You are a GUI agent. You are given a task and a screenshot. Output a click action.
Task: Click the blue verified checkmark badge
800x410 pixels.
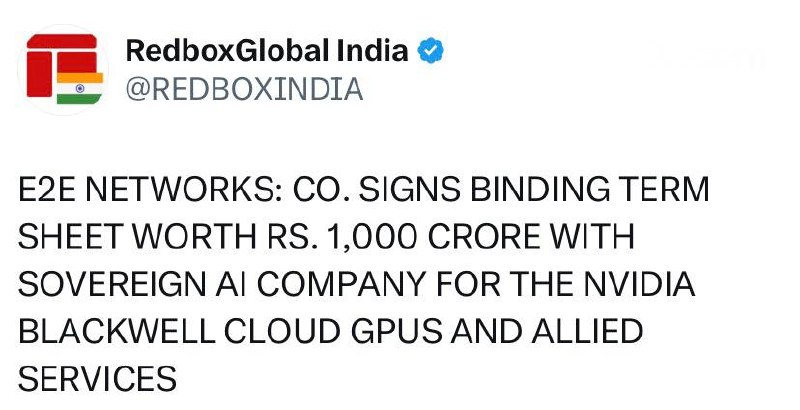[431, 50]
